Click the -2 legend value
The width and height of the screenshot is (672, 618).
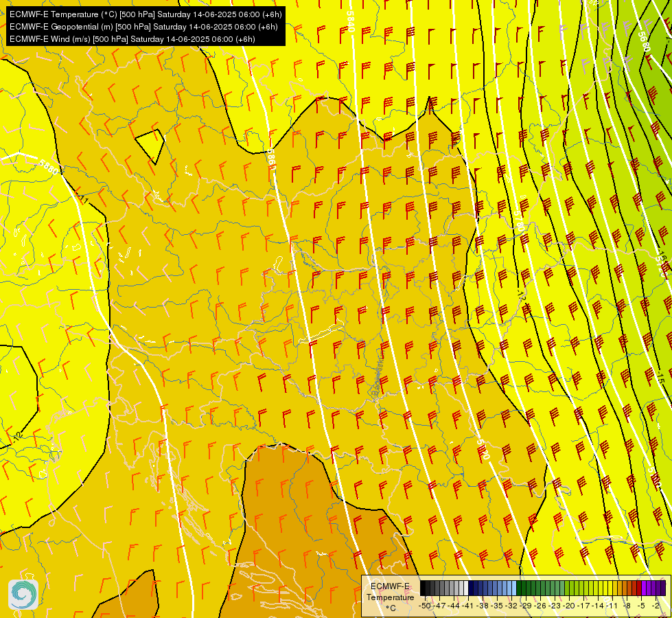[x=656, y=606]
